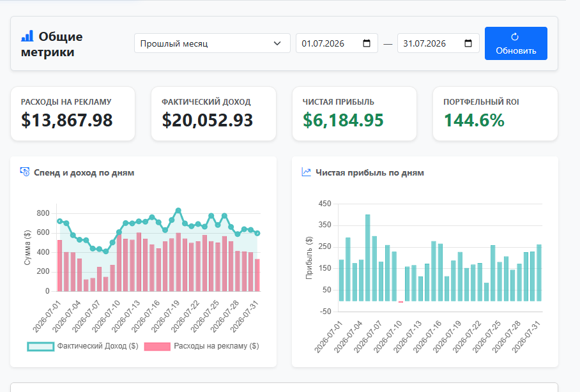Click the first pink spend bar at 2026-07-01
Image resolution: width=580 pixels, height=392 pixels.
pyautogui.click(x=59, y=266)
